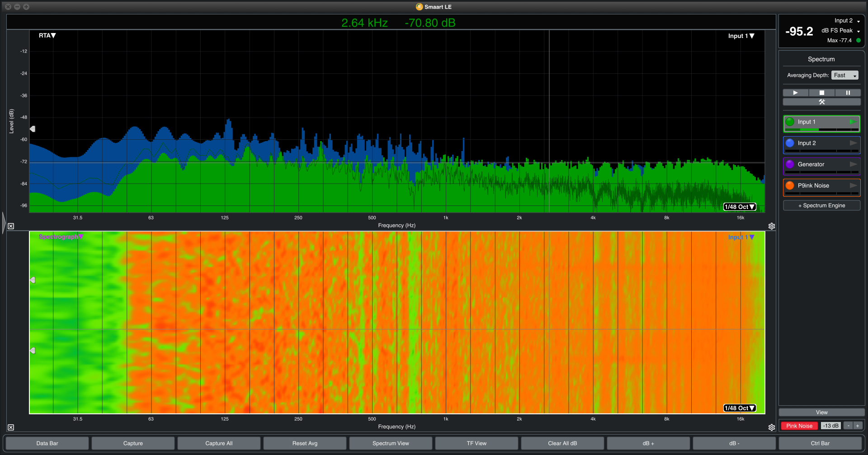Image resolution: width=868 pixels, height=455 pixels.
Task: Click Reset Avg button
Action: coord(305,443)
